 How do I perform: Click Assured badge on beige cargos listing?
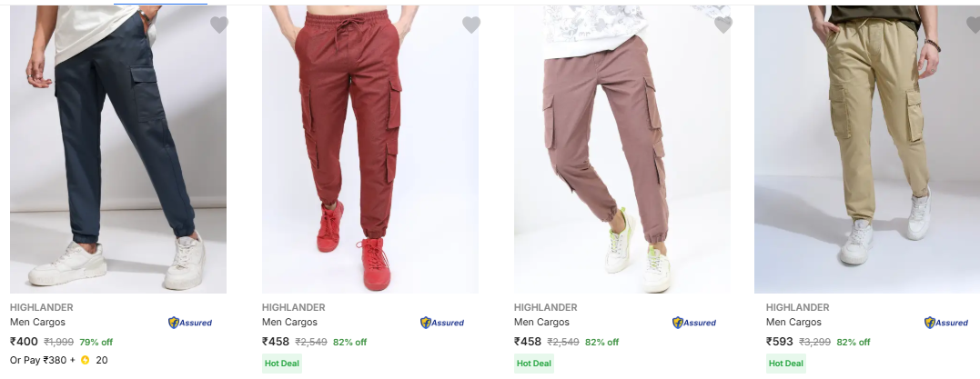pyautogui.click(x=946, y=323)
